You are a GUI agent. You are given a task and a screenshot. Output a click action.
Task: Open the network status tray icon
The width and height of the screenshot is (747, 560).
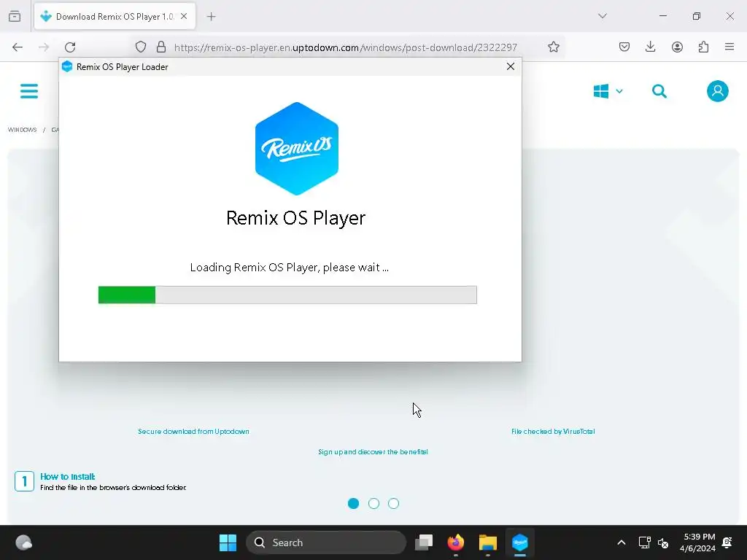click(x=644, y=542)
